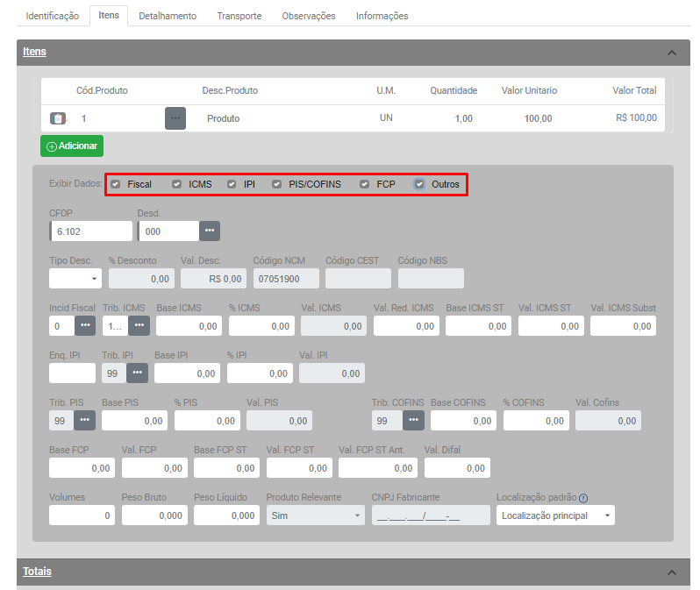Toggle the PIS/COFINS checkbox

tap(277, 184)
